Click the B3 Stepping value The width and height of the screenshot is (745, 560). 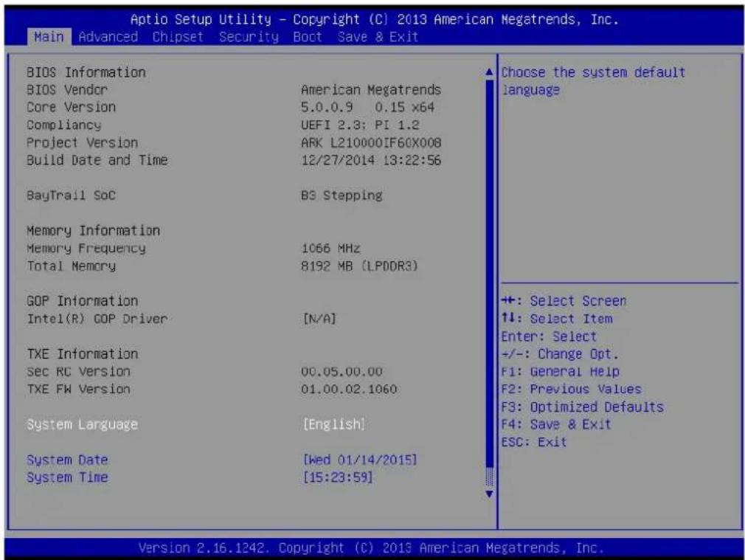point(342,196)
